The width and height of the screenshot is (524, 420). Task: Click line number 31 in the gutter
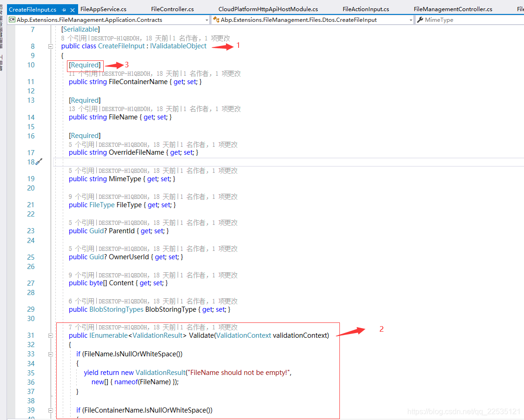coord(31,335)
